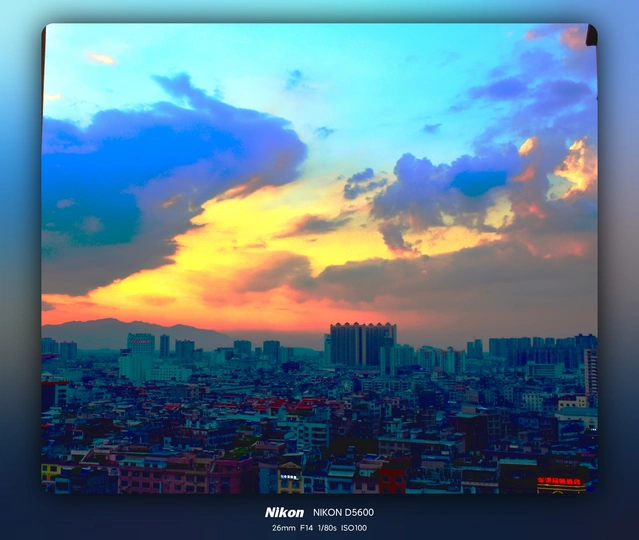The width and height of the screenshot is (639, 540).
Task: Click the dark object in the photo's top-right corner
Action: point(591,36)
